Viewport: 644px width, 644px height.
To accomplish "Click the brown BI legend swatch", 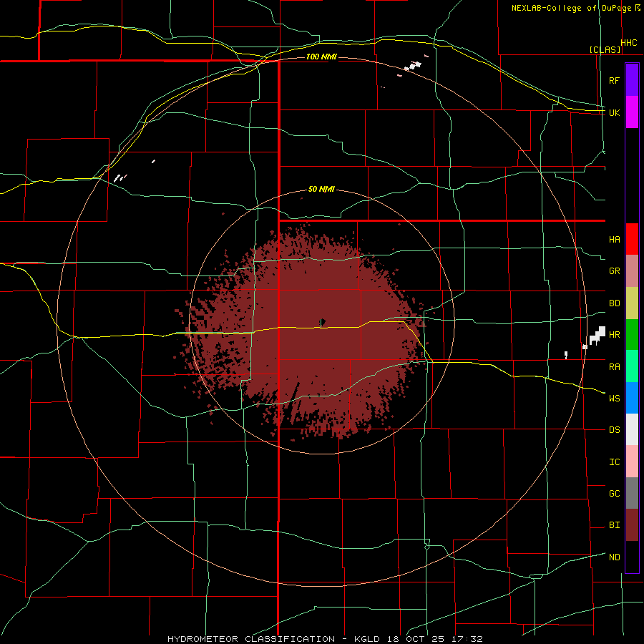I will [632, 525].
